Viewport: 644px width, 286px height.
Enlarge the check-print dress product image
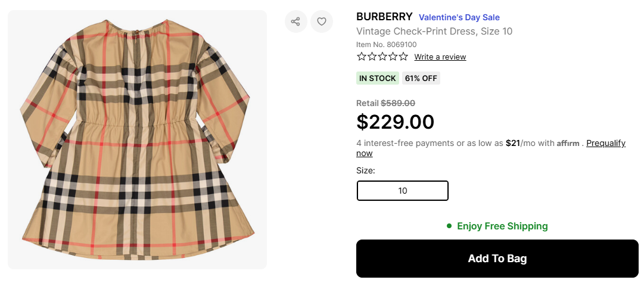tap(137, 140)
